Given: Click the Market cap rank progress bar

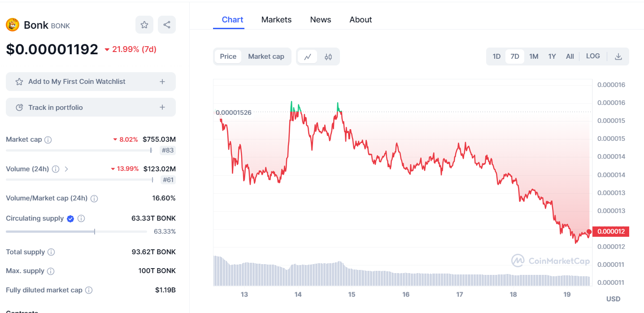Looking at the screenshot, I should point(79,150).
